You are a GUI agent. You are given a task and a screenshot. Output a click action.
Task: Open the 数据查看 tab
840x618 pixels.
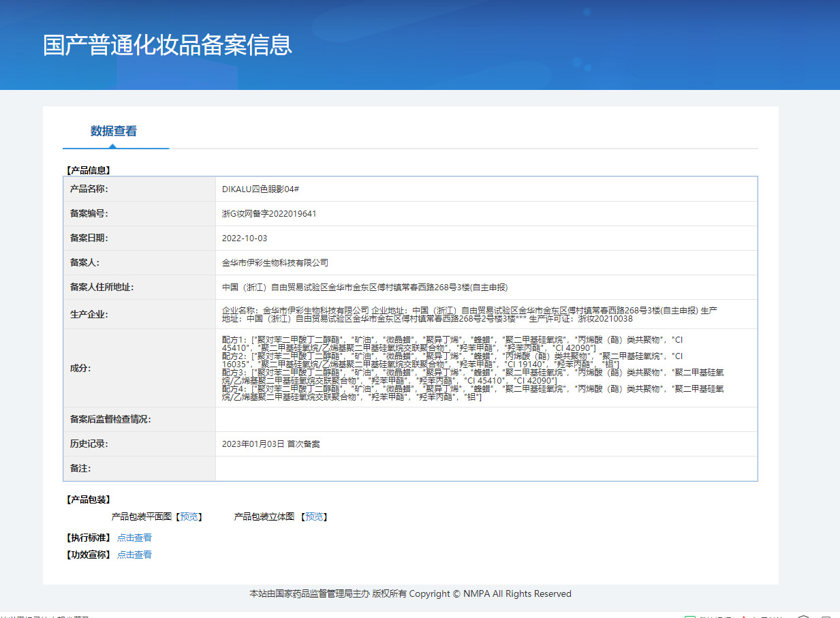pos(114,132)
